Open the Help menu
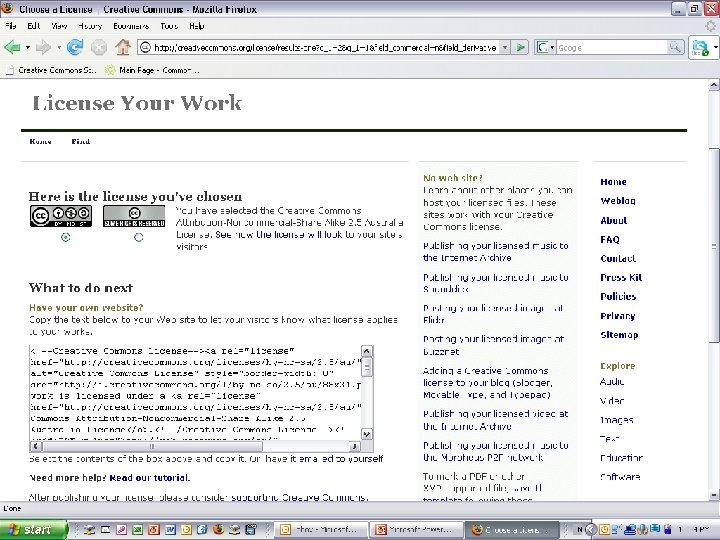Viewport: 720px width, 540px height. pyautogui.click(x=197, y=26)
